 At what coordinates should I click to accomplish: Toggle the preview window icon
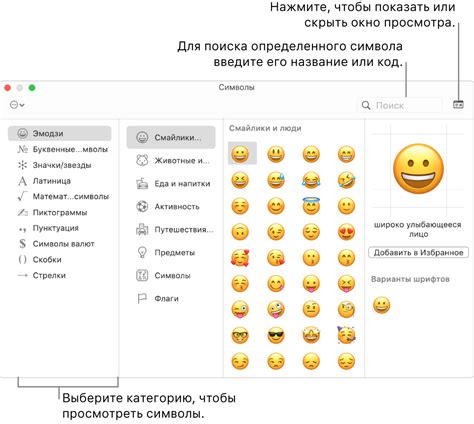458,104
